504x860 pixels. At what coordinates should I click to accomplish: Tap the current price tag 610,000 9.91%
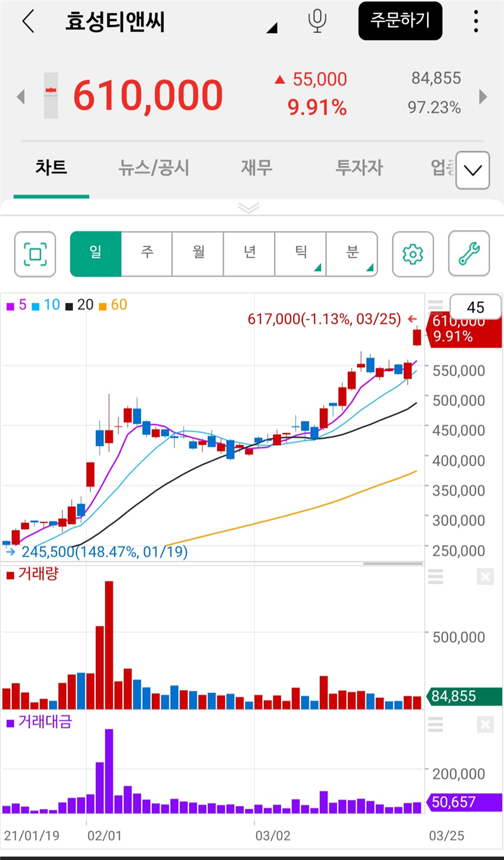(x=465, y=329)
